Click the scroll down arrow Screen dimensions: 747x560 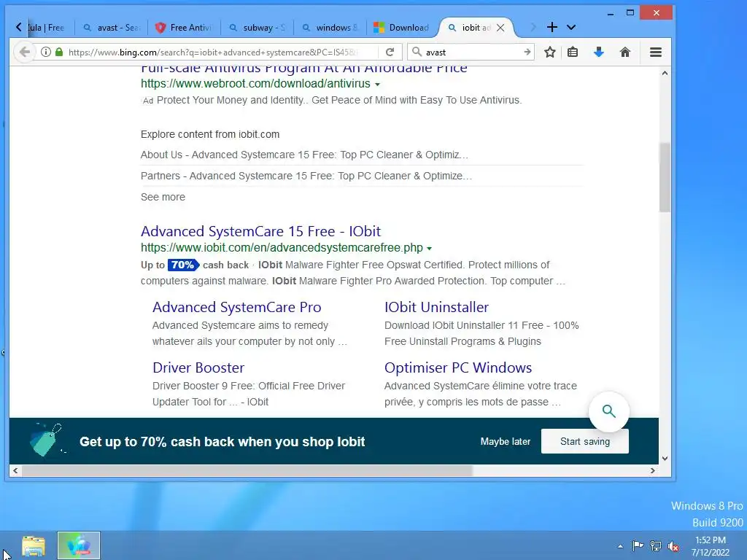(x=665, y=459)
